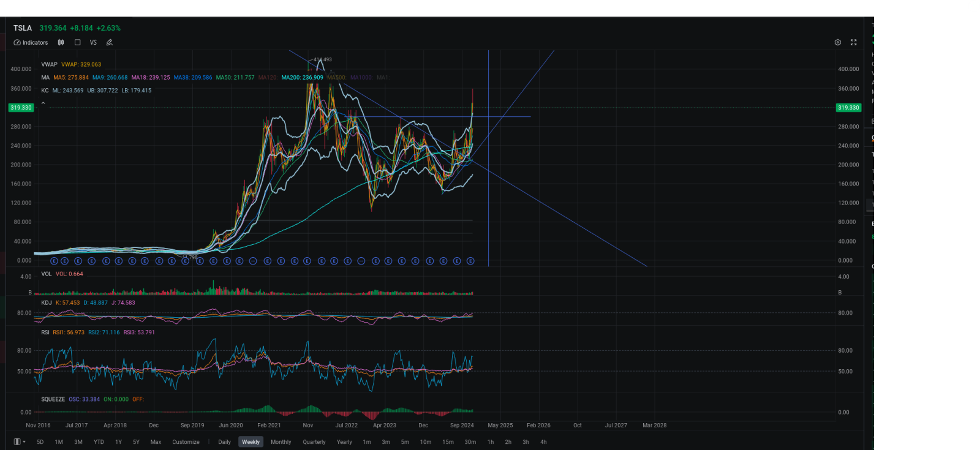
Task: Click the VWAP: 329.063 legend value
Action: click(x=81, y=64)
